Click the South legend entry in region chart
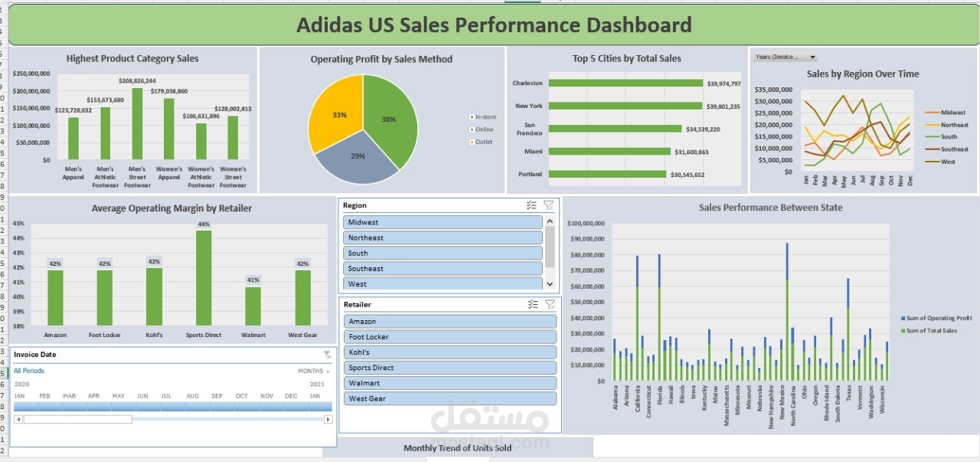 [x=941, y=137]
